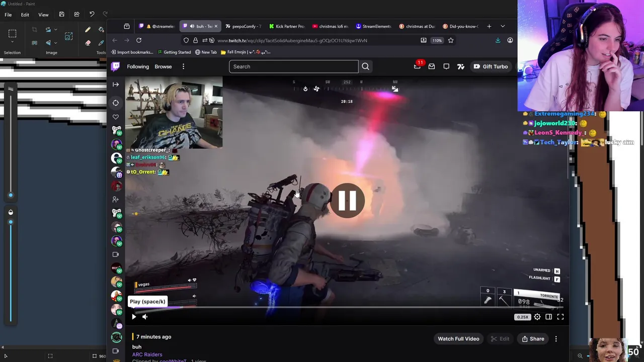Click the Gift Turbo button
This screenshot has width=644, height=362.
pos(491,66)
